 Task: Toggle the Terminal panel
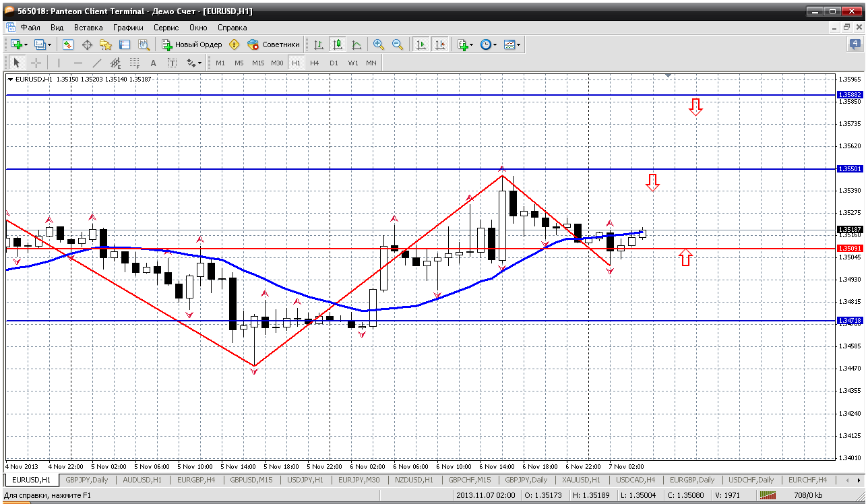[125, 44]
